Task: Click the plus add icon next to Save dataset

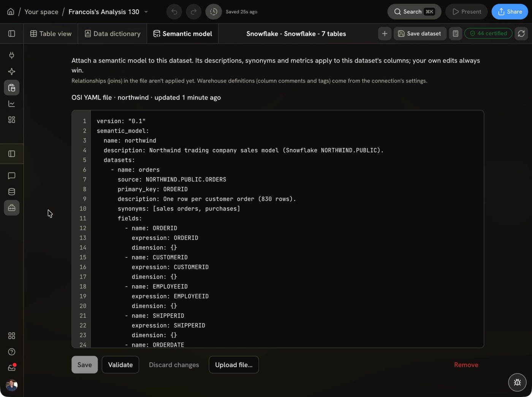Action: coord(385,34)
